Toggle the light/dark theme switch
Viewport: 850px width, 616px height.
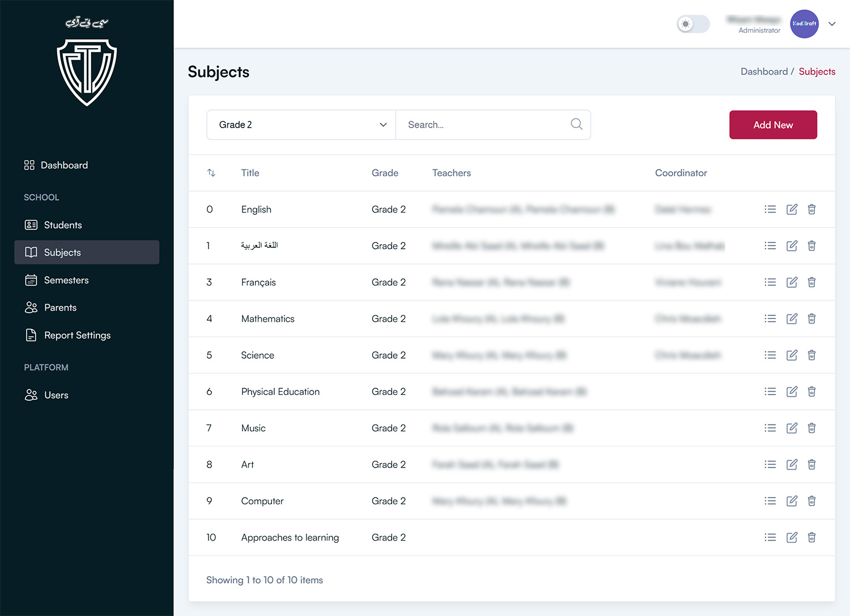(x=693, y=24)
